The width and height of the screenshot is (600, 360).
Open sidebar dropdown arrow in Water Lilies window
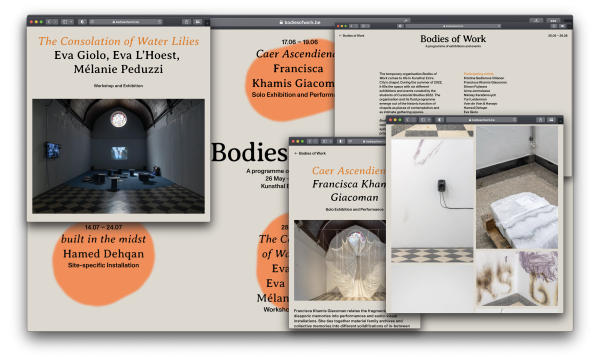[x=71, y=22]
